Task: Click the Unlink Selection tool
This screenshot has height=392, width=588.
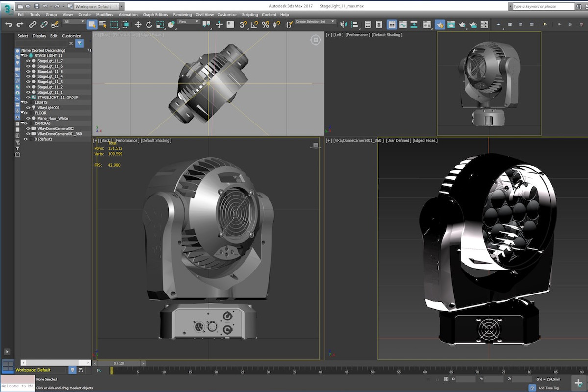Action: [44, 24]
